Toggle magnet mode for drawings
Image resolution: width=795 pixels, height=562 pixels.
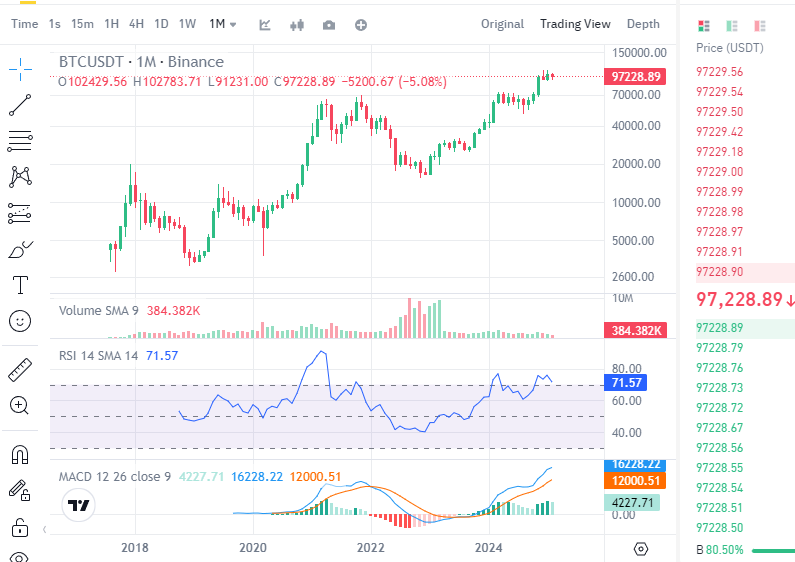click(20, 454)
